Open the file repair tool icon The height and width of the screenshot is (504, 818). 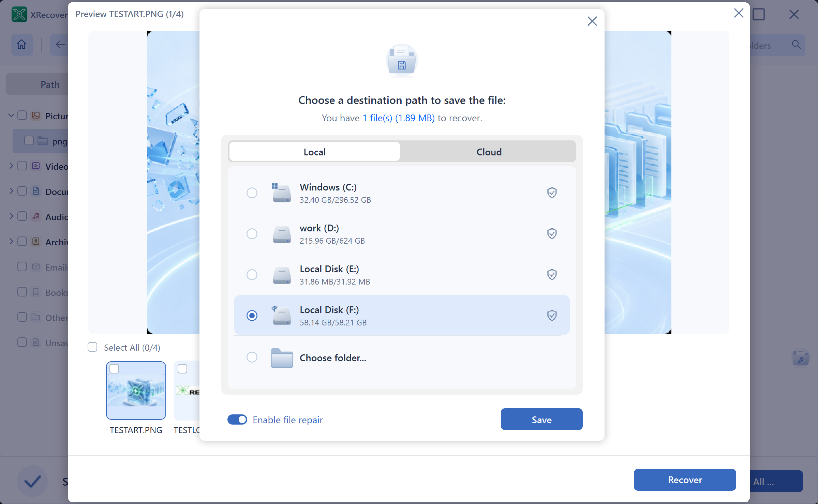point(800,357)
